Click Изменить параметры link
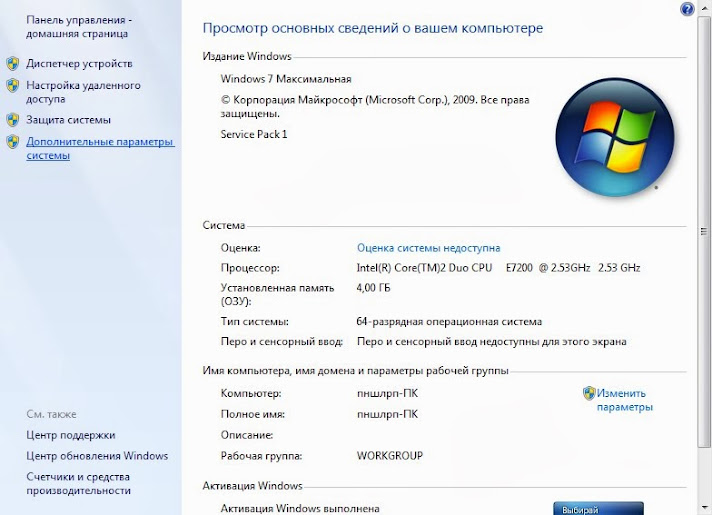Screen dimensions: 712x515 (624, 400)
